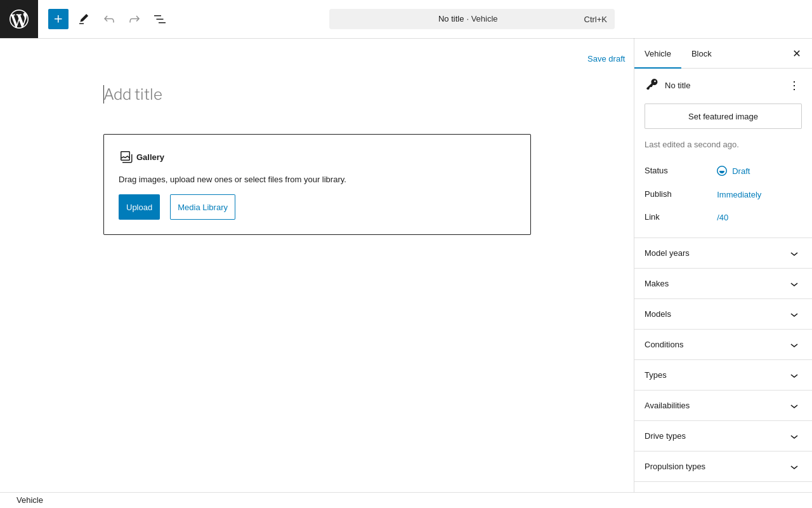
Task: Open the three-dot Actions menu
Action: 794,85
